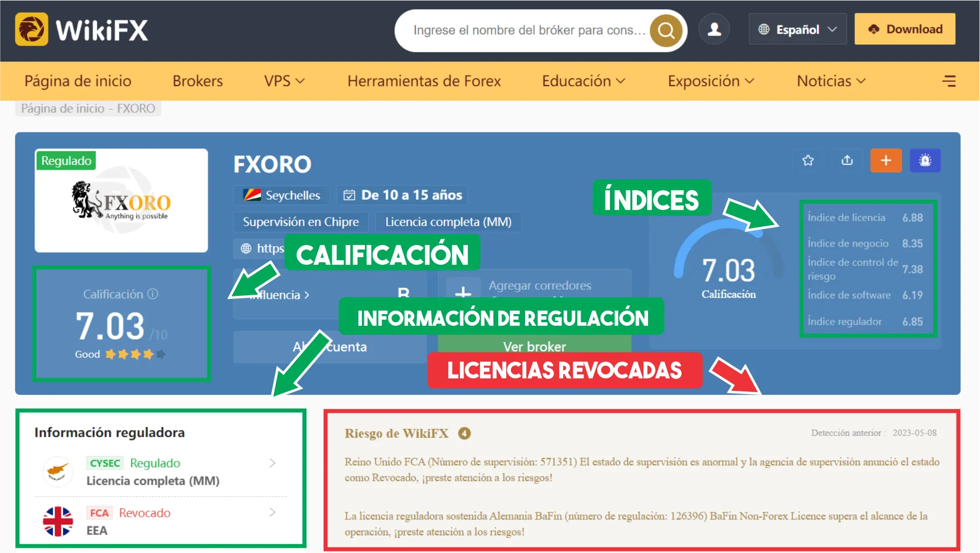Image resolution: width=980 pixels, height=553 pixels.
Task: Click the blue alarm report icon
Action: pyautogui.click(x=925, y=161)
